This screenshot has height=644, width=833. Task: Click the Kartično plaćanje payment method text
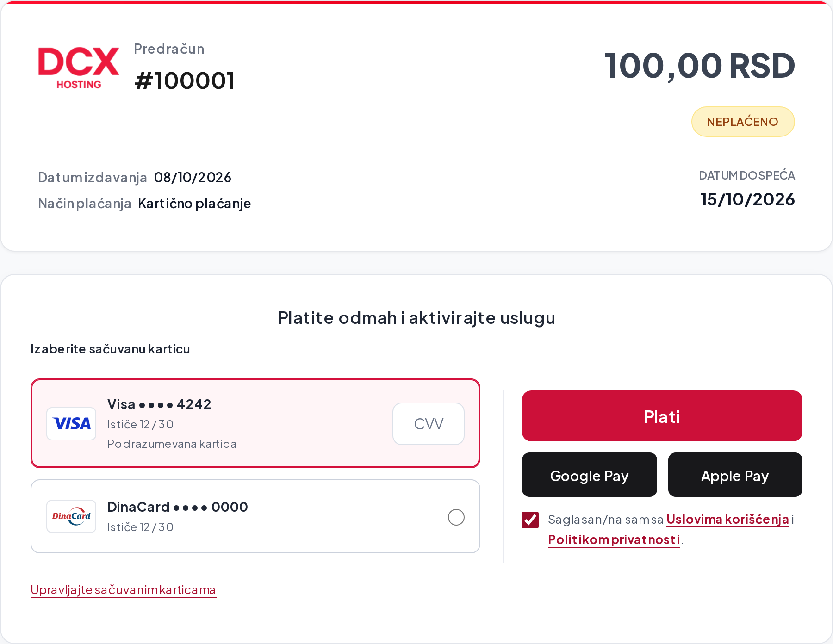[194, 203]
